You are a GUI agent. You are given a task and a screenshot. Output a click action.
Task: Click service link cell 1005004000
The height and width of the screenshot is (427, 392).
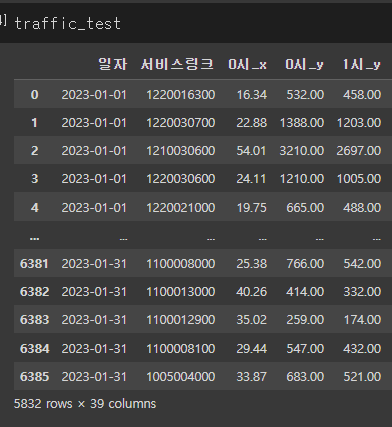[x=181, y=377]
